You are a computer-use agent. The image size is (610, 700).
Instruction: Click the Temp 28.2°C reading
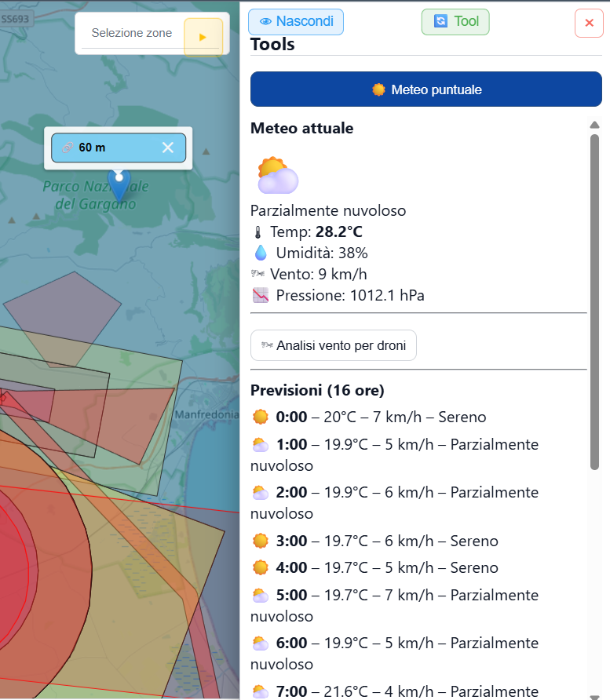pyautogui.click(x=316, y=232)
